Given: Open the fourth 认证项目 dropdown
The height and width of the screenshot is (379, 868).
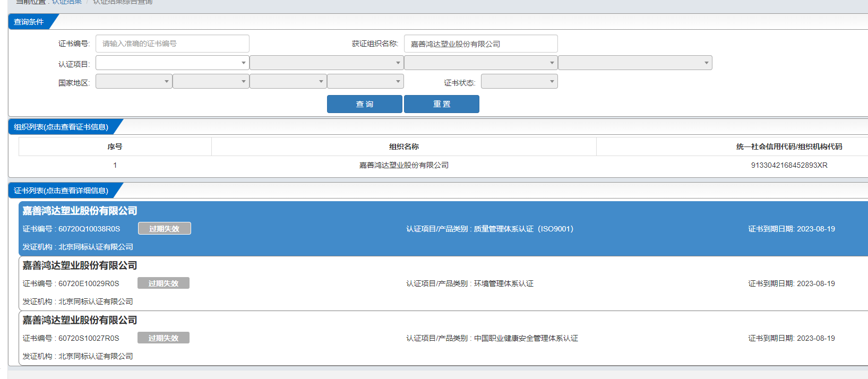Looking at the screenshot, I should point(635,63).
